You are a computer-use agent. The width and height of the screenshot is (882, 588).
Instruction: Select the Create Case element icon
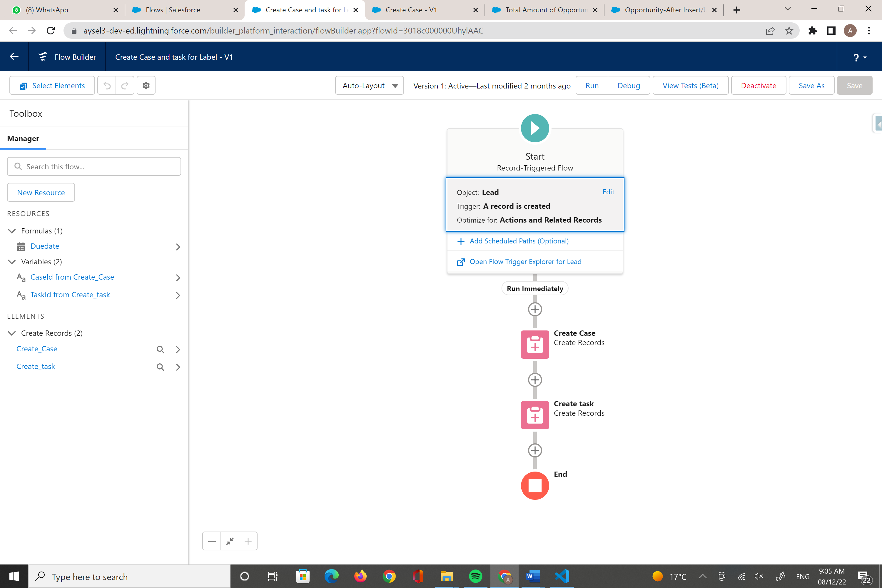coord(535,344)
